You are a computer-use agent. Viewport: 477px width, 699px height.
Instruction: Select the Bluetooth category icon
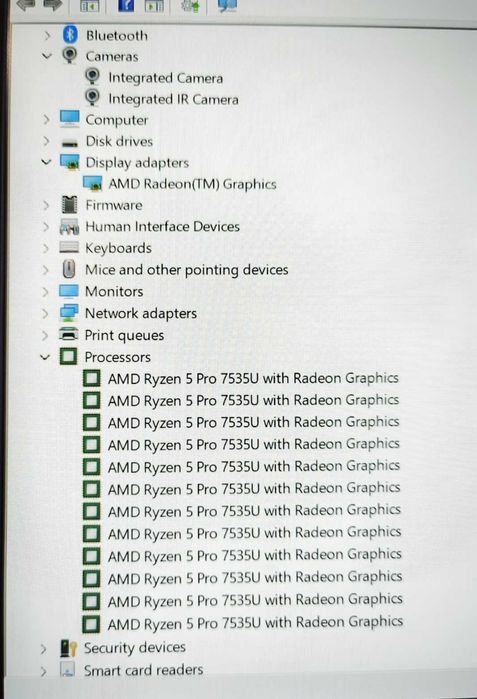[x=70, y=35]
